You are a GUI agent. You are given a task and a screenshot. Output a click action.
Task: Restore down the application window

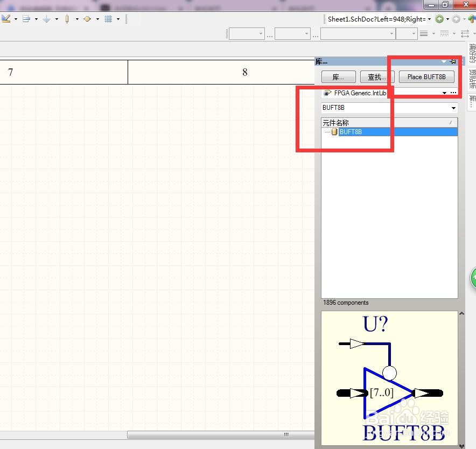(x=445, y=4)
